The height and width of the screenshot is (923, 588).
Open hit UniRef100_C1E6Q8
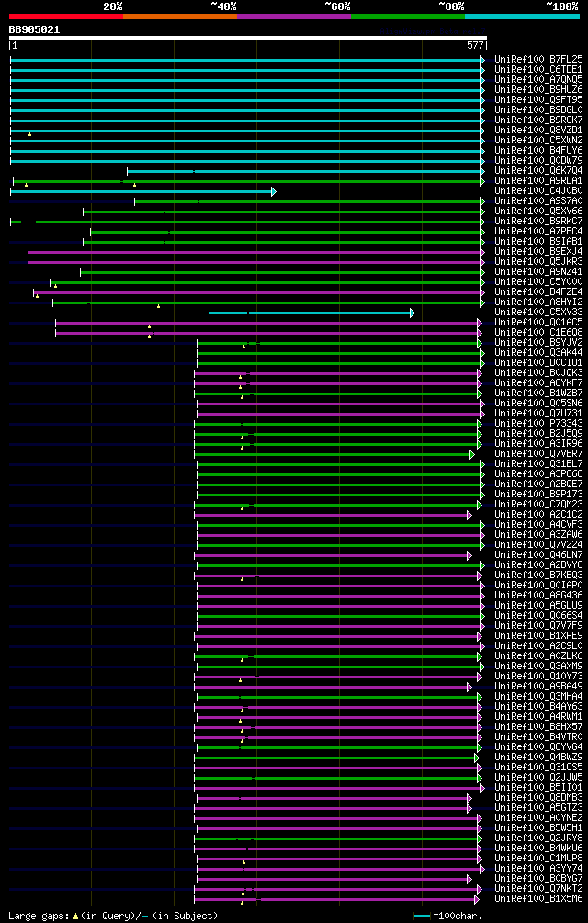click(538, 333)
